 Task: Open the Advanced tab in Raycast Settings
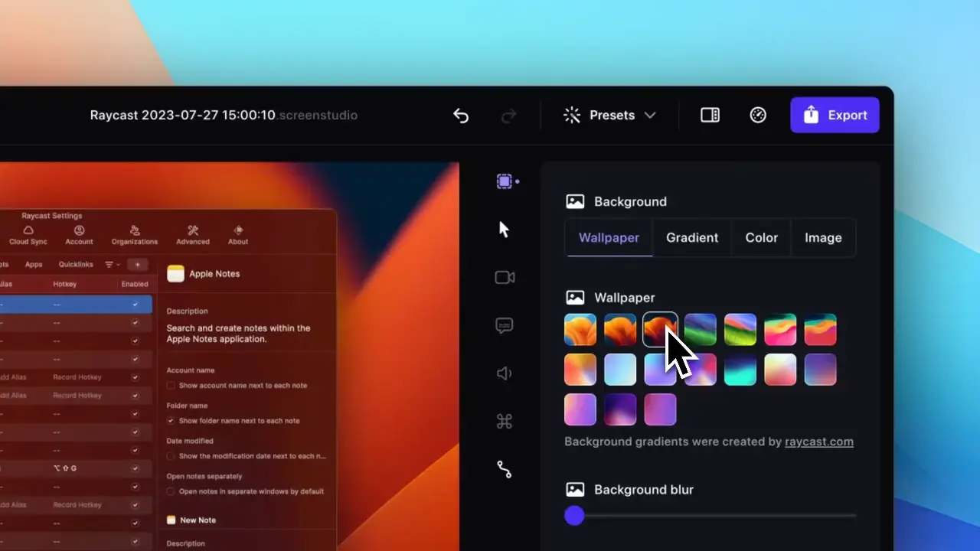192,235
